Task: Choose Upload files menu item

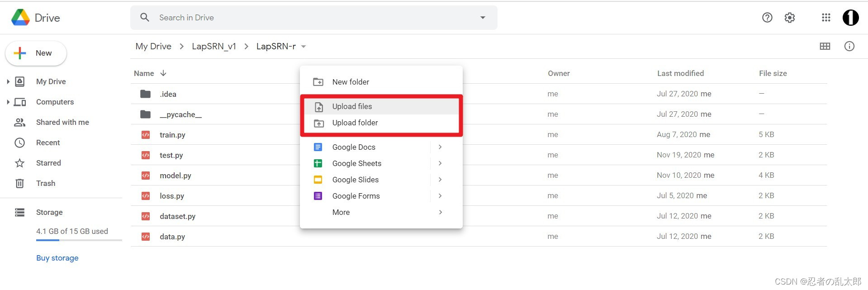Action: [381, 106]
